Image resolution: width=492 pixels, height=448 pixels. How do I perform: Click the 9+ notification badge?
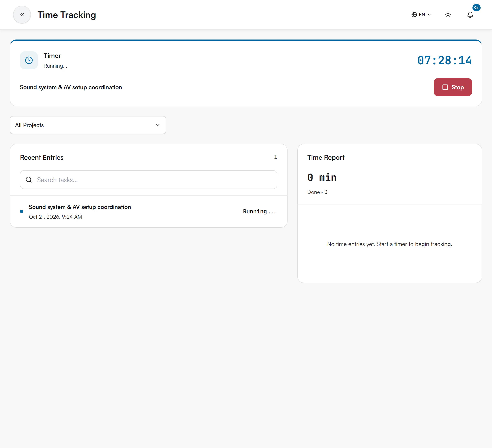click(x=476, y=8)
